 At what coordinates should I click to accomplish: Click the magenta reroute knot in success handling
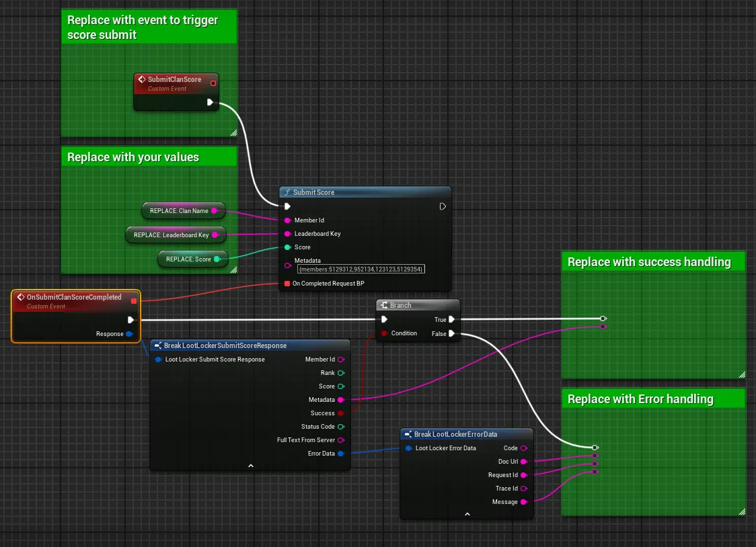point(603,327)
